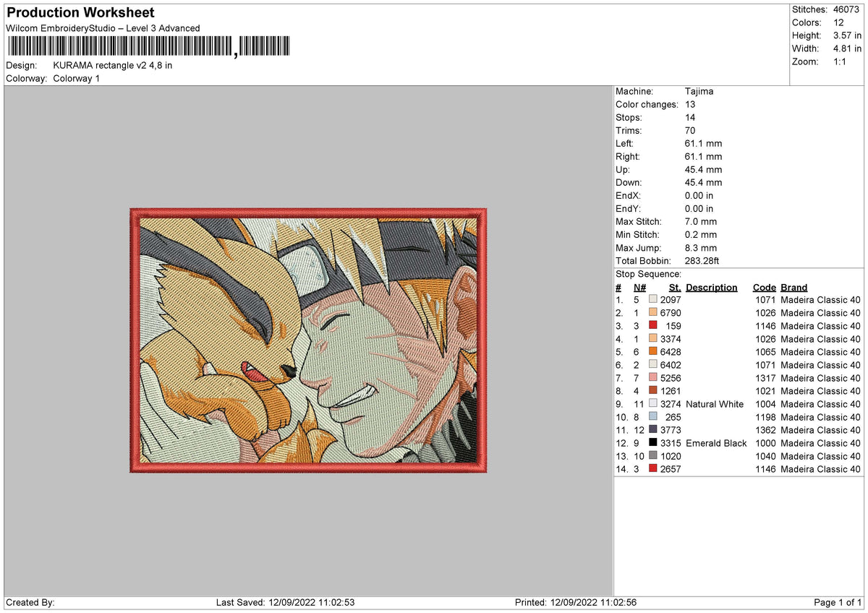Screen dimensions: 868x613
Task: Select the dark slate swatch in stop row 11
Action: click(x=653, y=430)
